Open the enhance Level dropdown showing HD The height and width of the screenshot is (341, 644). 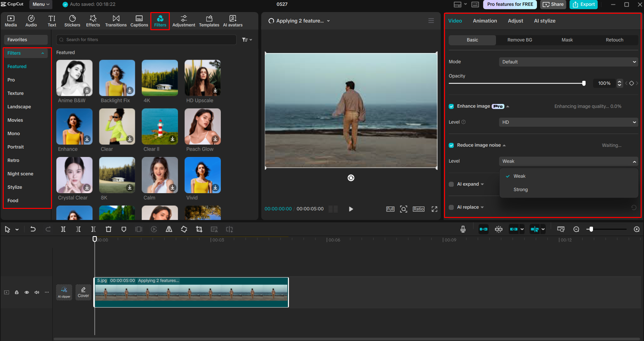[x=568, y=122]
